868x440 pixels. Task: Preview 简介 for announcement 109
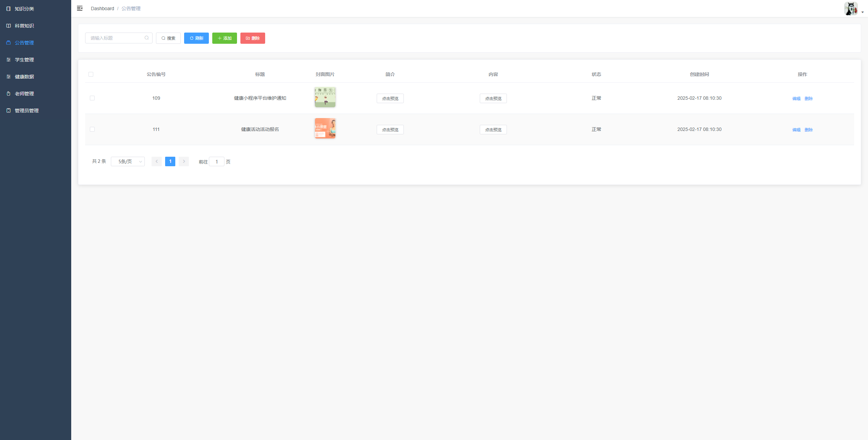click(x=390, y=98)
